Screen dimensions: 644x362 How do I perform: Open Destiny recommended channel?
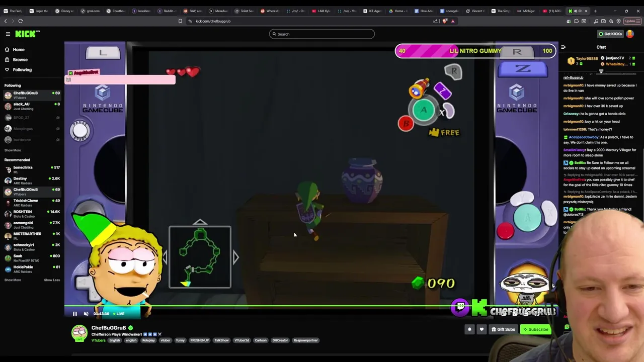[x=32, y=180]
